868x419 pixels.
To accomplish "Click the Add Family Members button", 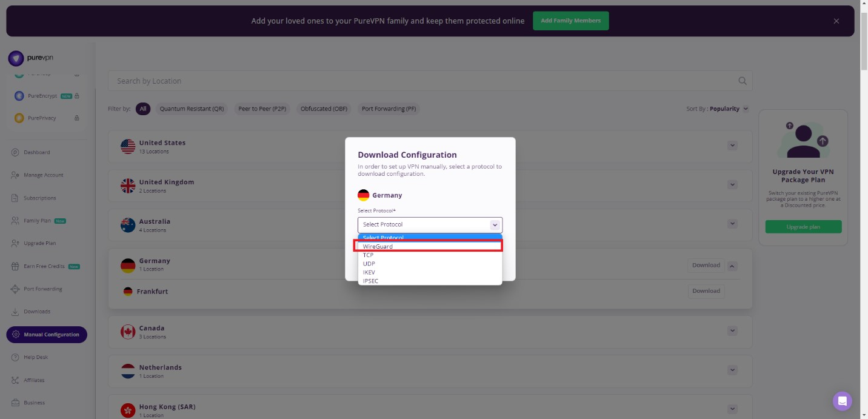I will [x=570, y=21].
